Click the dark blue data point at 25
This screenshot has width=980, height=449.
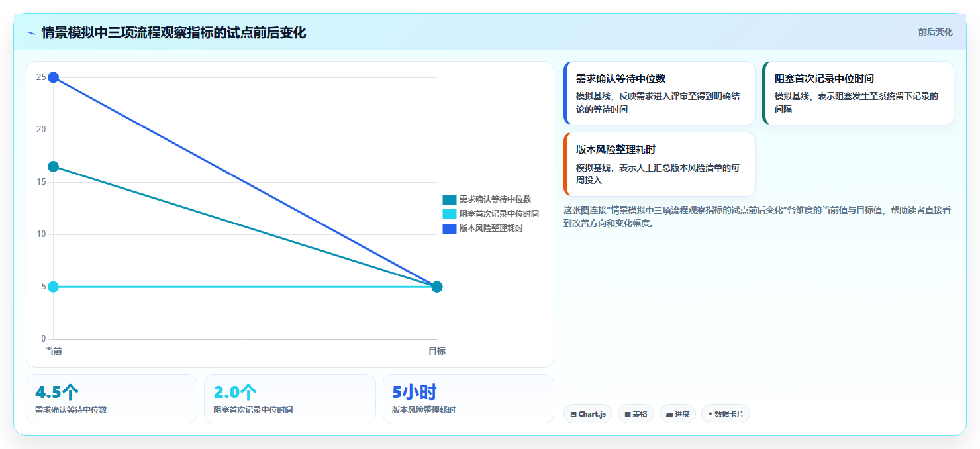pos(54,77)
